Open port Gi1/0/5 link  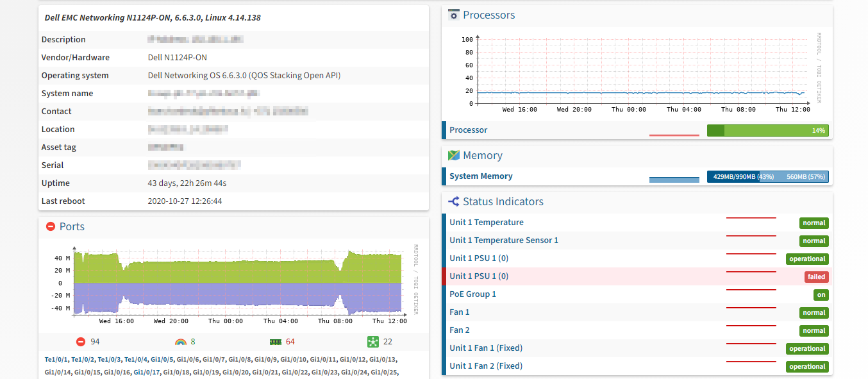click(x=162, y=360)
